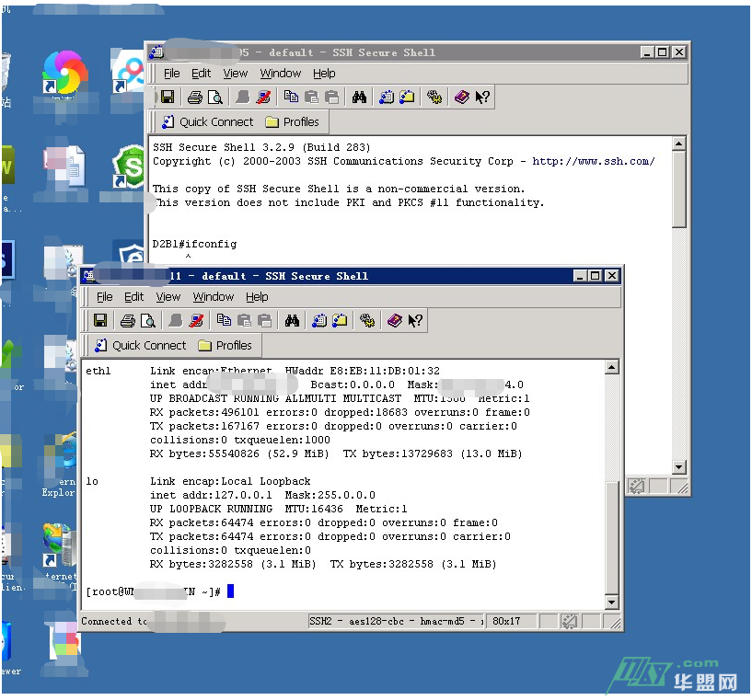Image resolution: width=752 pixels, height=700 pixels.
Task: Click binoculars Find icon in front window
Action: coord(292,320)
